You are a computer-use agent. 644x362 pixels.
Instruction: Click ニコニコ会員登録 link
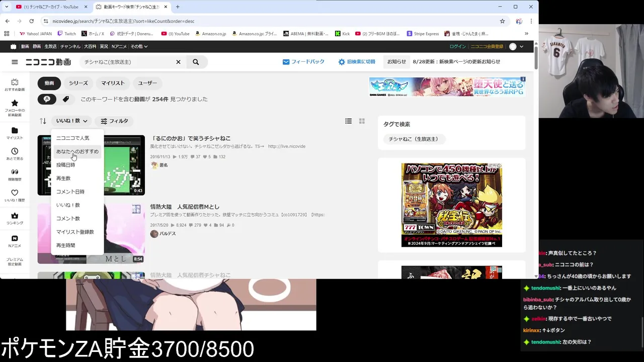point(487,46)
